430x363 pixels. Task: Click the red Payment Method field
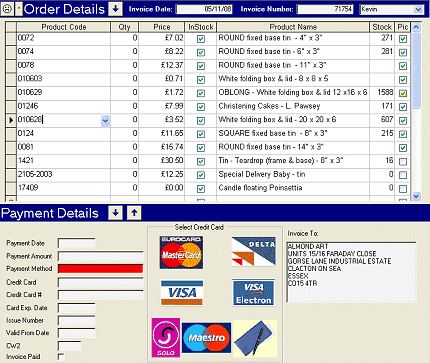[x=100, y=269]
